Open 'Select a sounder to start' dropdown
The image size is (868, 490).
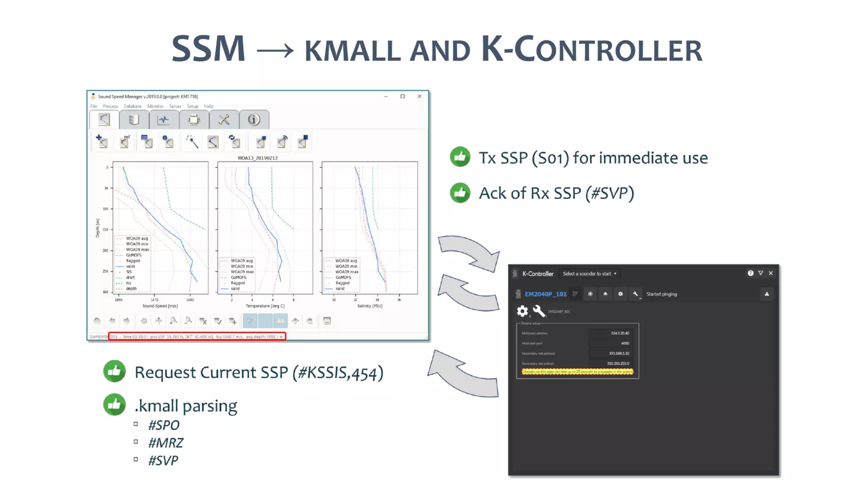coord(589,274)
